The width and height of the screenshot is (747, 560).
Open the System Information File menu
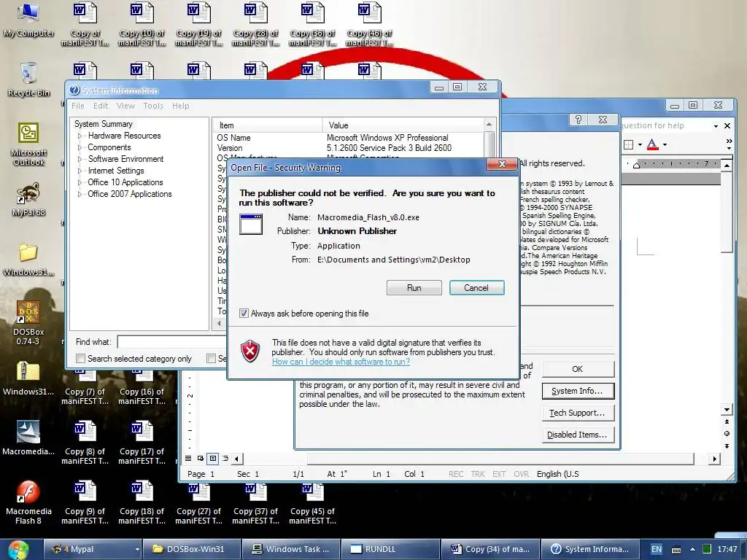(77, 106)
